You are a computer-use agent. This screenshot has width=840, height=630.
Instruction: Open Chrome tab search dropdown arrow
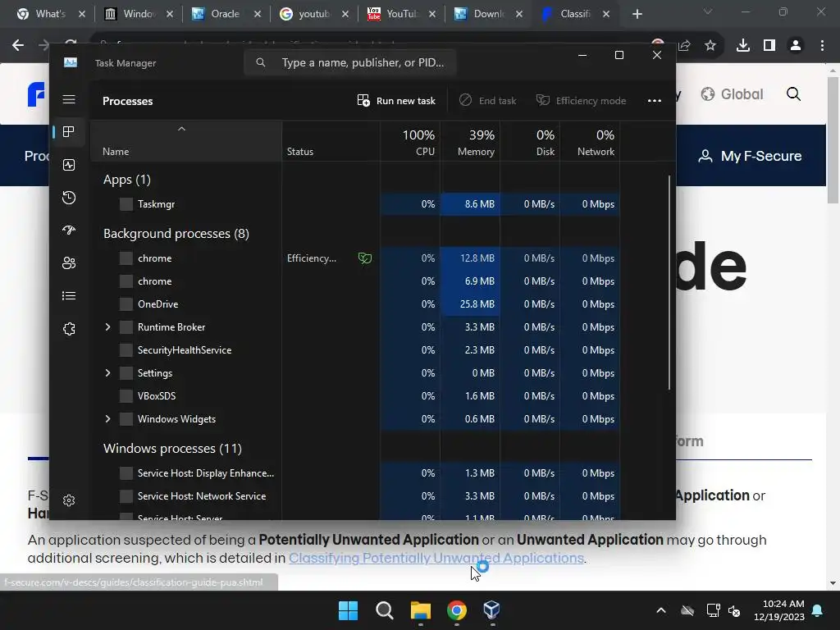(708, 12)
